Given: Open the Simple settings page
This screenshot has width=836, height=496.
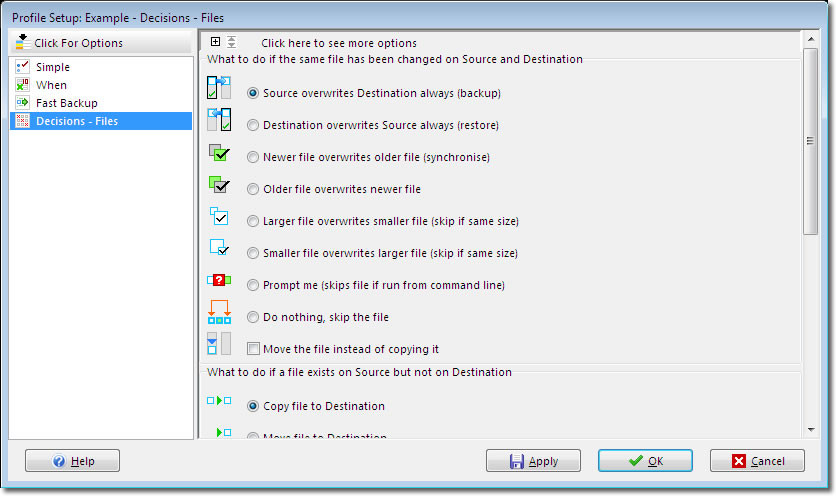Looking at the screenshot, I should point(101,67).
